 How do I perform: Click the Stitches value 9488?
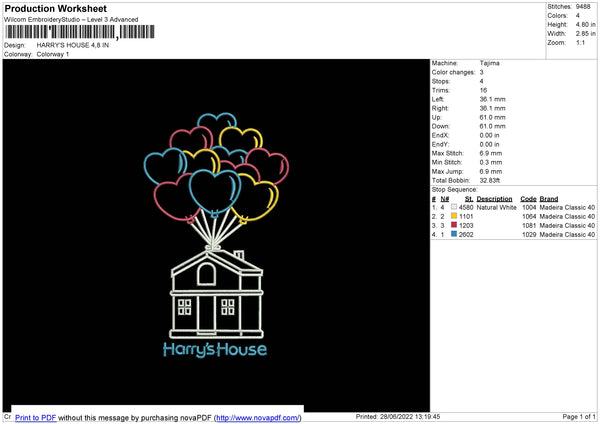(583, 7)
